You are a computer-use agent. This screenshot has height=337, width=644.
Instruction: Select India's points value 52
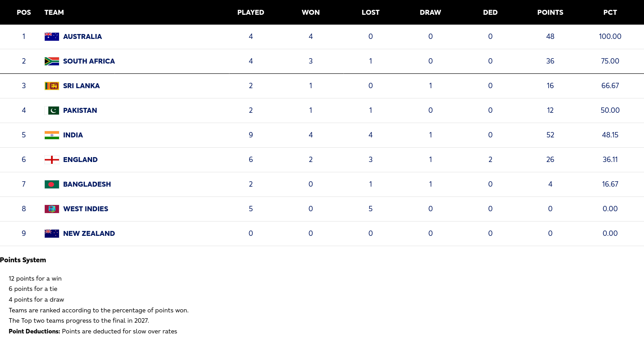551,135
